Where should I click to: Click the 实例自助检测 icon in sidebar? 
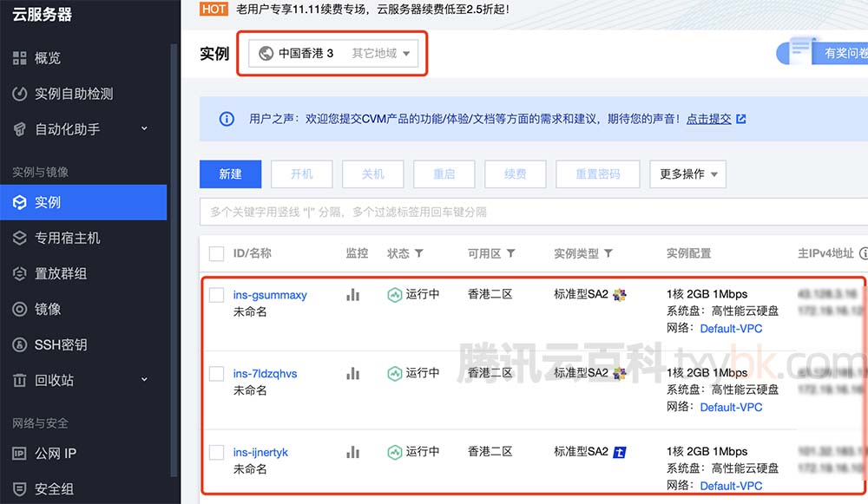click(x=19, y=94)
